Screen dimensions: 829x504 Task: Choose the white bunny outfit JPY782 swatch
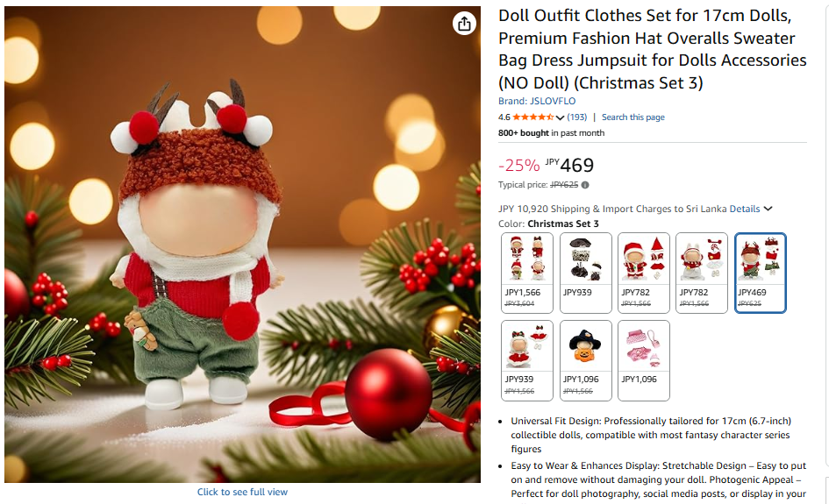point(702,273)
